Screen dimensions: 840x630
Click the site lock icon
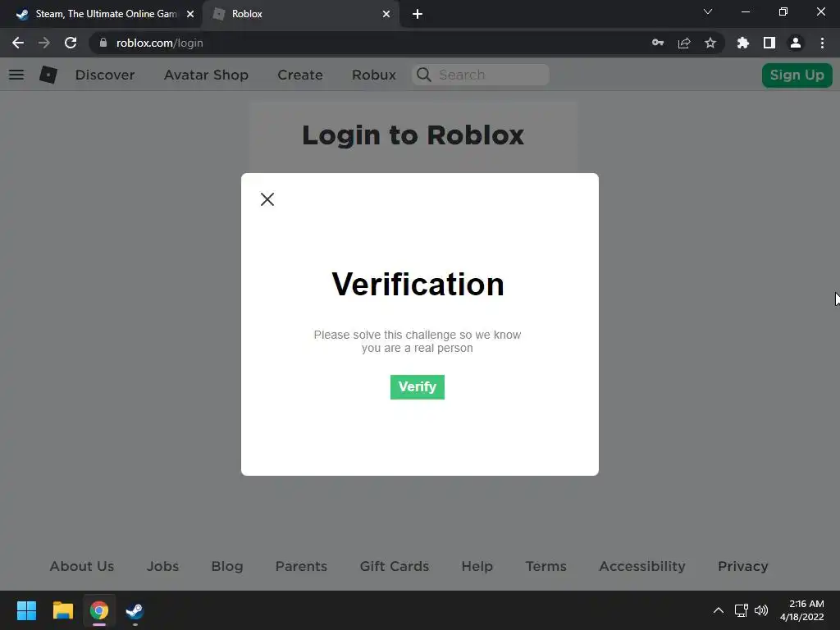click(103, 43)
